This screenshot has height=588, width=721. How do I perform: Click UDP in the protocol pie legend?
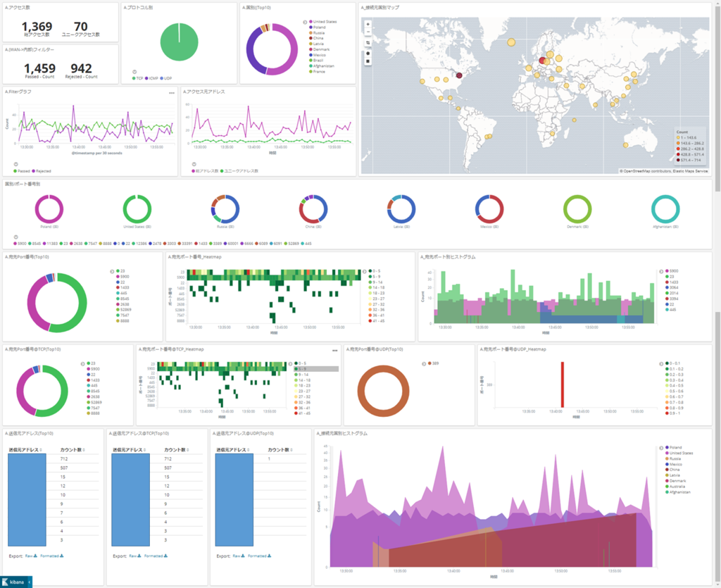(166, 78)
